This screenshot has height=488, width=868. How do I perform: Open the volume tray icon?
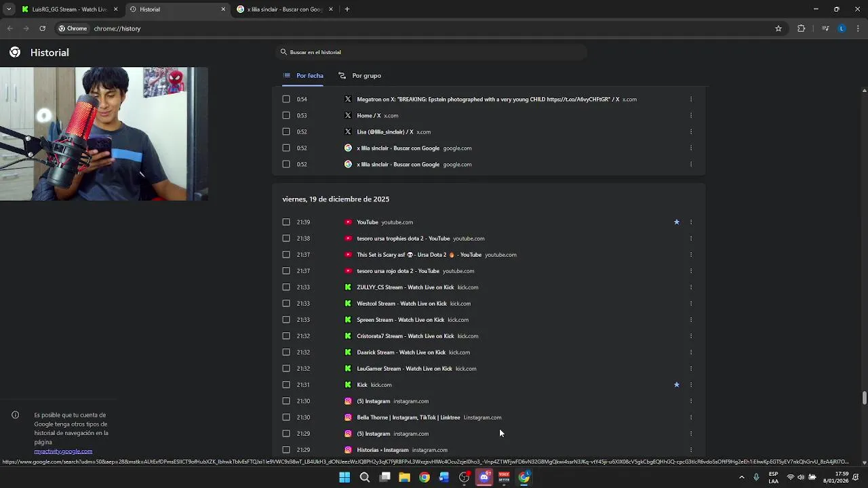(x=801, y=477)
